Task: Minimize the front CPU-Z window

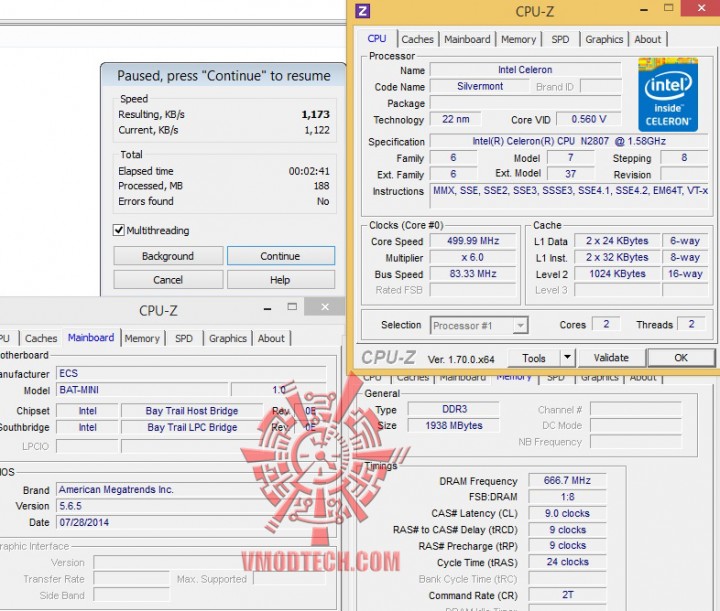Action: (x=644, y=9)
